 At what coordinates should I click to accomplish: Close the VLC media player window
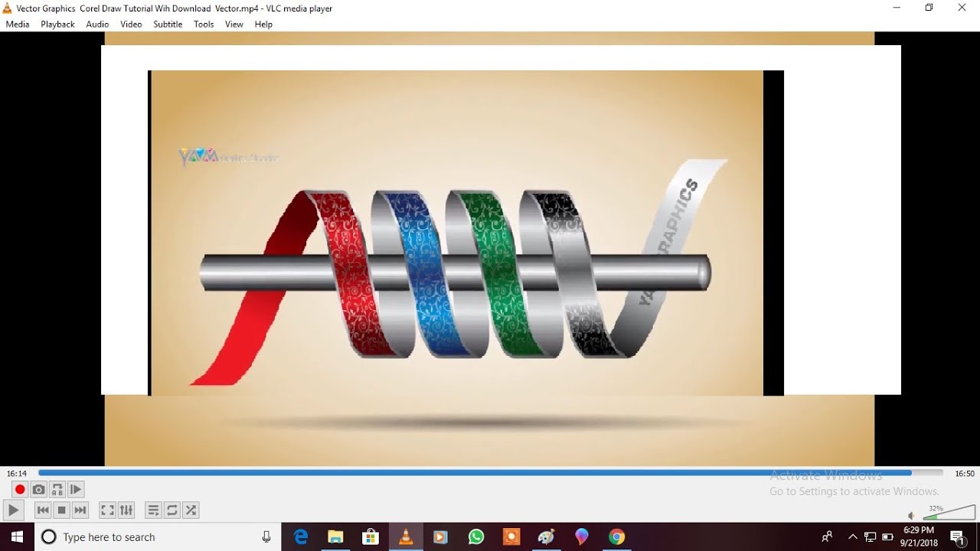point(962,8)
